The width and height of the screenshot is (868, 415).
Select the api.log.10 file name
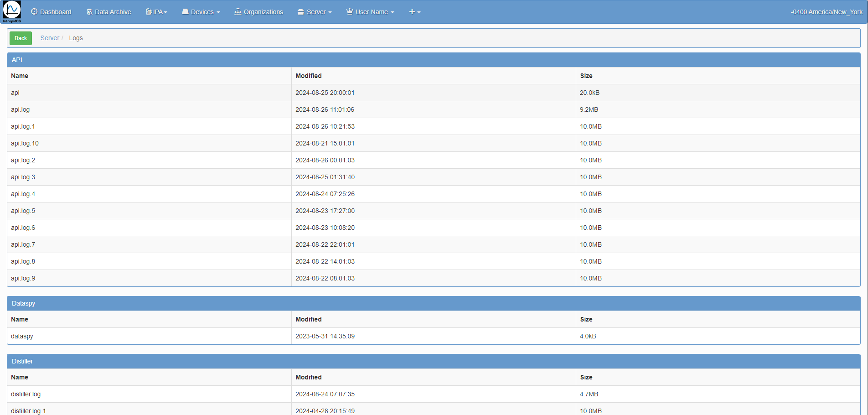(x=25, y=143)
